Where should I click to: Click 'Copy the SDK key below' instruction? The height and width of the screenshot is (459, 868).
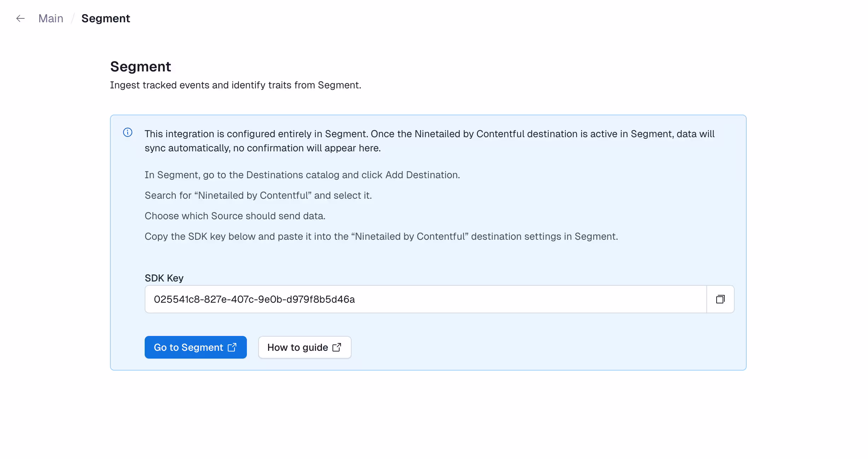381,237
